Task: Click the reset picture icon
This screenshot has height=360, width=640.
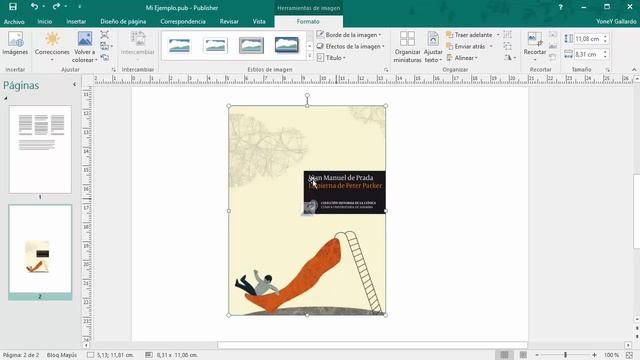Action: point(104,58)
